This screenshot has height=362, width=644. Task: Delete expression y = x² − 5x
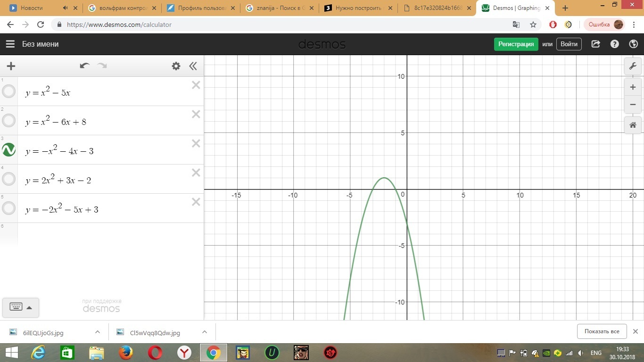196,85
